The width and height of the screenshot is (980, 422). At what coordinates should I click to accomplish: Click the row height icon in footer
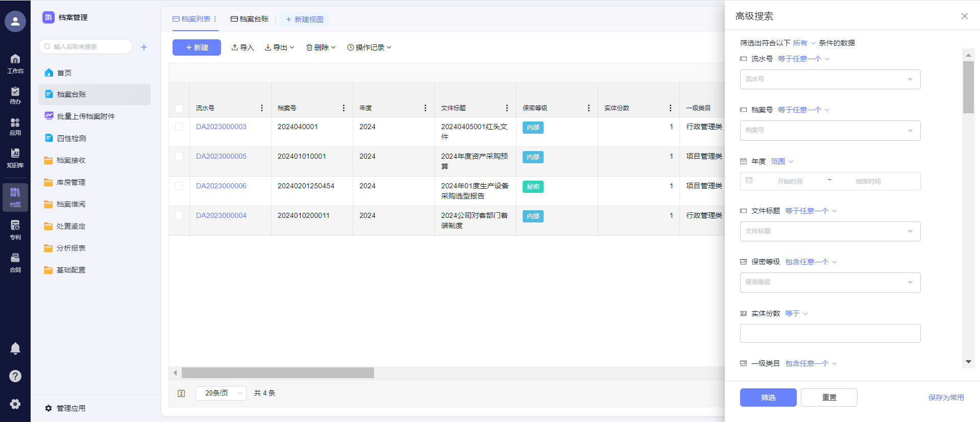[x=181, y=393]
